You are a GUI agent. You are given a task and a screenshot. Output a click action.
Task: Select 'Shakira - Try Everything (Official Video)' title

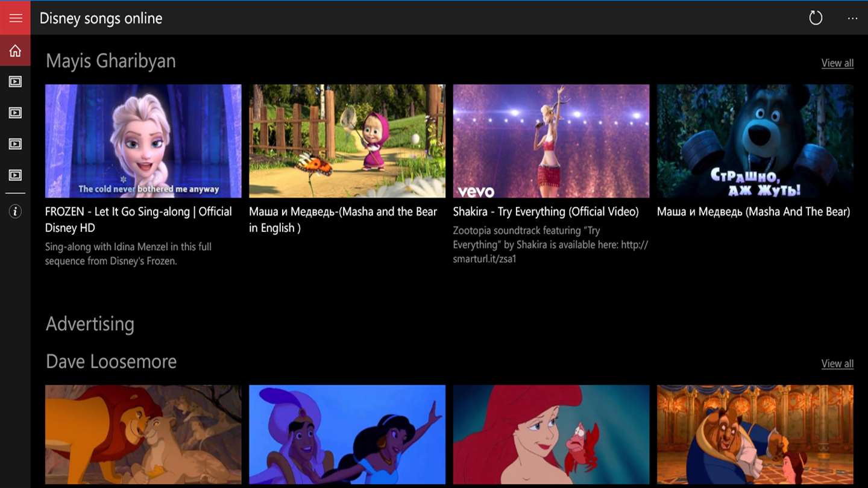pyautogui.click(x=546, y=211)
